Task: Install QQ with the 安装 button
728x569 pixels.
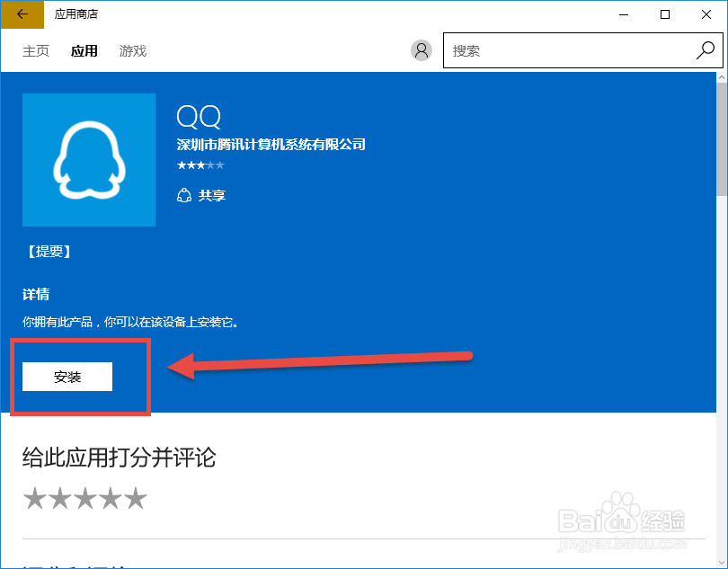Action: point(67,377)
